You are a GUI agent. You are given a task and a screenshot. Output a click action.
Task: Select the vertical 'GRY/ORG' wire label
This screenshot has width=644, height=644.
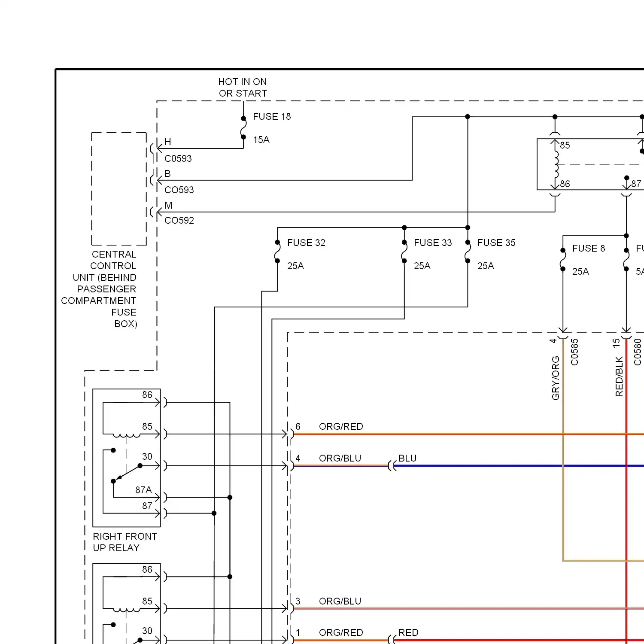(x=556, y=378)
